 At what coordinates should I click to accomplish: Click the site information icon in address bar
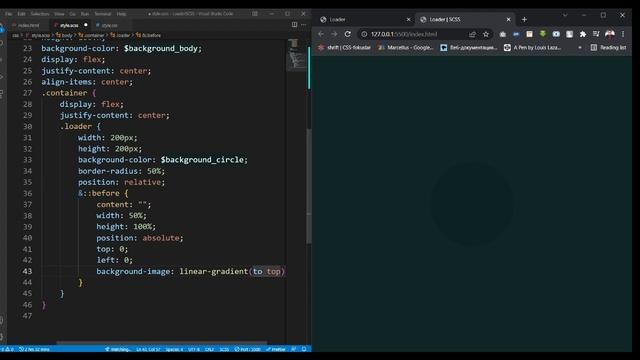(364, 34)
